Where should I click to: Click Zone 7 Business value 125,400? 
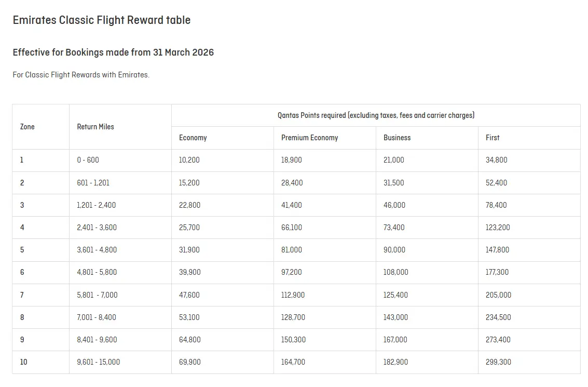[x=395, y=295]
